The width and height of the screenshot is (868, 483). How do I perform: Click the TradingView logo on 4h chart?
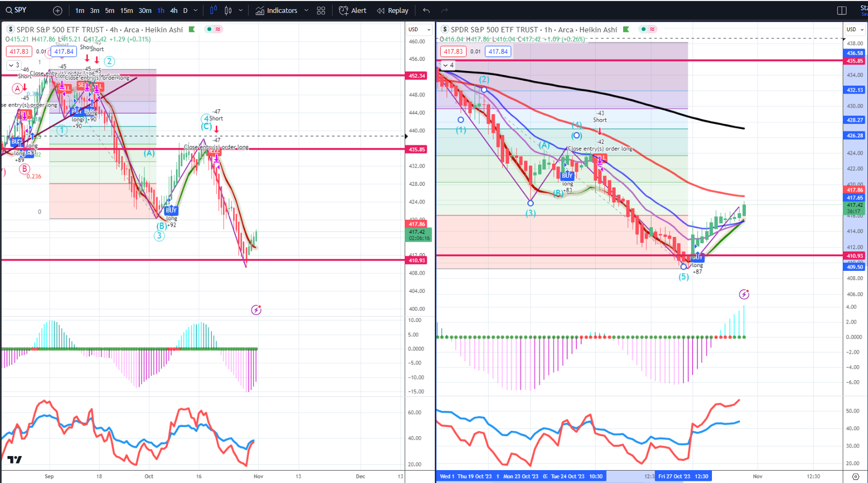click(x=15, y=459)
